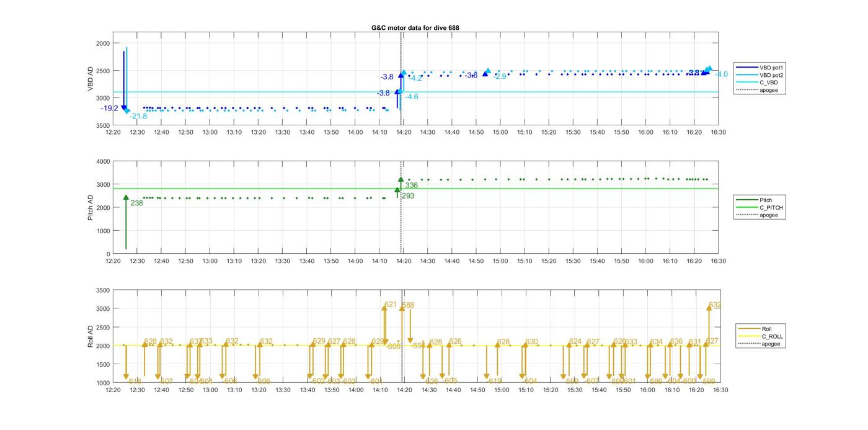Image resolution: width=868 pixels, height=430 pixels.
Task: Click the "4000" y-tick on Pitch plot
Action: pos(102,162)
